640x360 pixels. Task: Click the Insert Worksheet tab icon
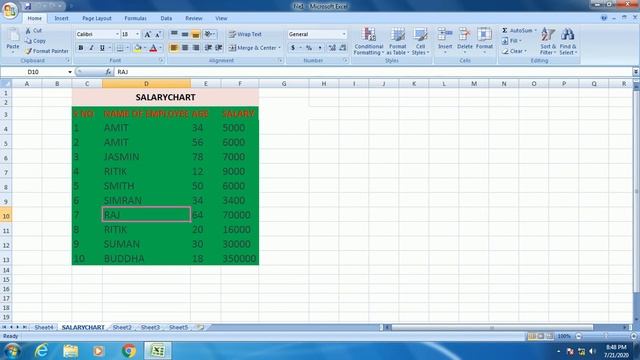[x=200, y=327]
